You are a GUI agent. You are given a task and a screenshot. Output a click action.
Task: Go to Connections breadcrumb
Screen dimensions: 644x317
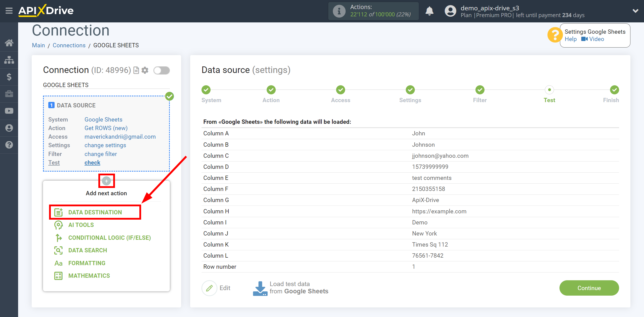[x=69, y=45]
